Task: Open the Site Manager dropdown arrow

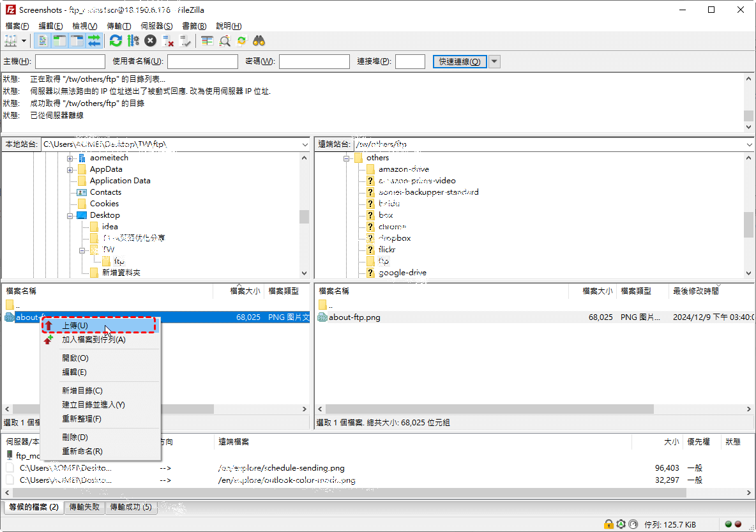Action: pyautogui.click(x=24, y=41)
